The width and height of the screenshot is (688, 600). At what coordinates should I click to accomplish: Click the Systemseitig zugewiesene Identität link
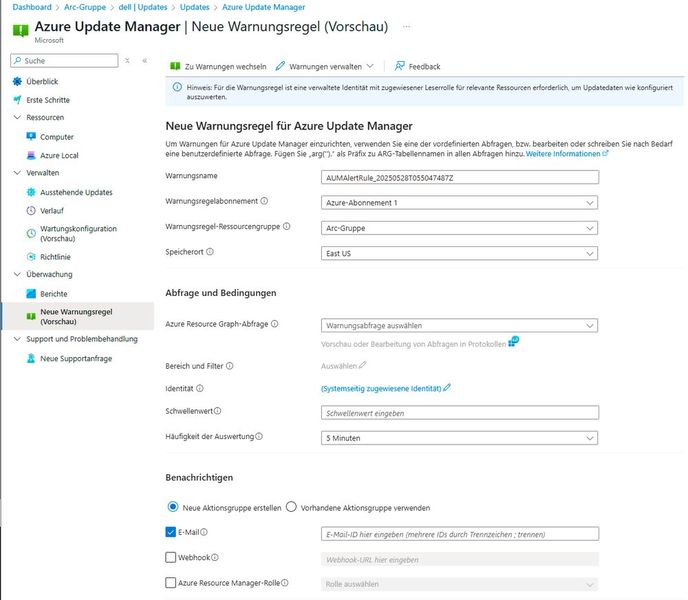click(381, 388)
